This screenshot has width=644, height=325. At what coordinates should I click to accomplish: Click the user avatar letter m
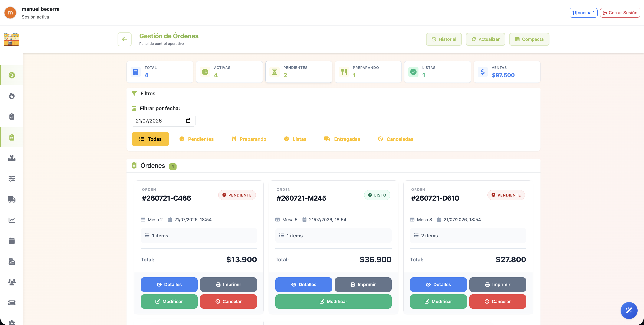pyautogui.click(x=10, y=13)
